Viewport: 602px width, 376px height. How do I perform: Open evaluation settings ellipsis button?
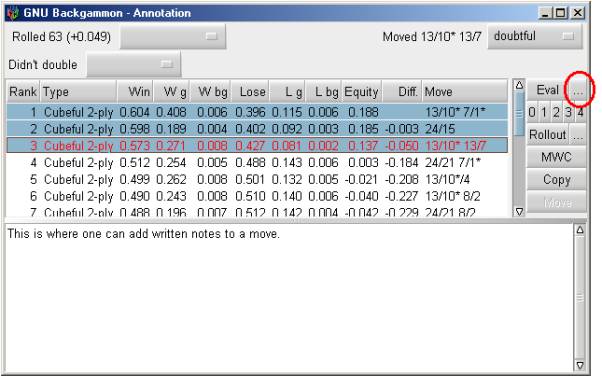point(577,90)
